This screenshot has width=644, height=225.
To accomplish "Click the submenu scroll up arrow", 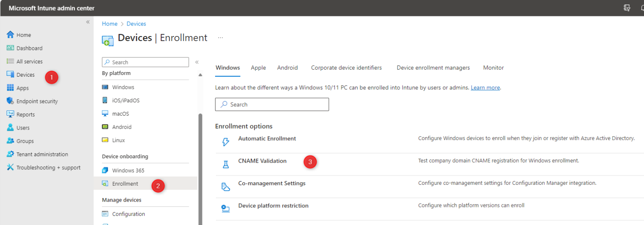I will coord(200,75).
